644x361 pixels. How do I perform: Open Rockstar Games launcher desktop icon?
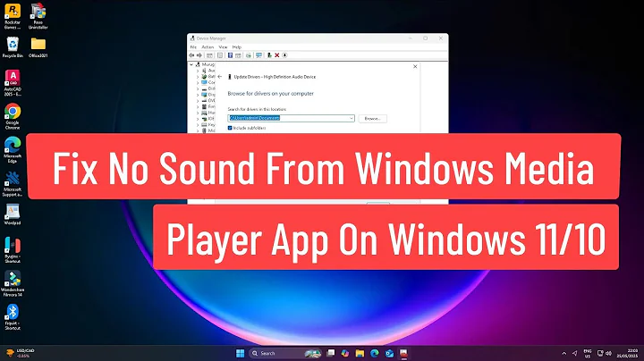(13, 16)
